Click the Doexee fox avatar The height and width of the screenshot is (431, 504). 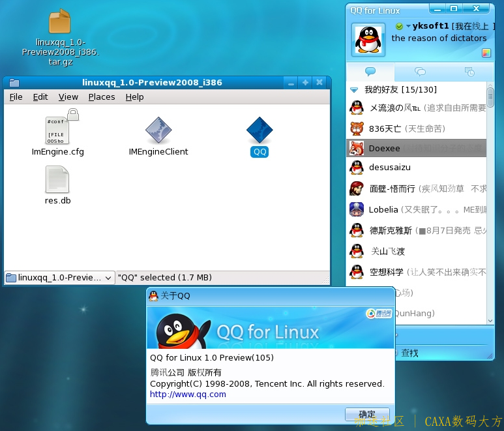357,148
